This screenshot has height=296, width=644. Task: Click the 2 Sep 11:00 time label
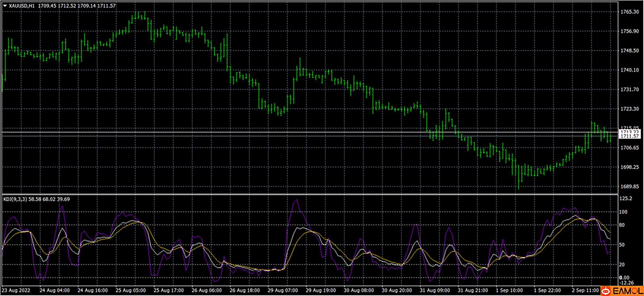click(585, 290)
